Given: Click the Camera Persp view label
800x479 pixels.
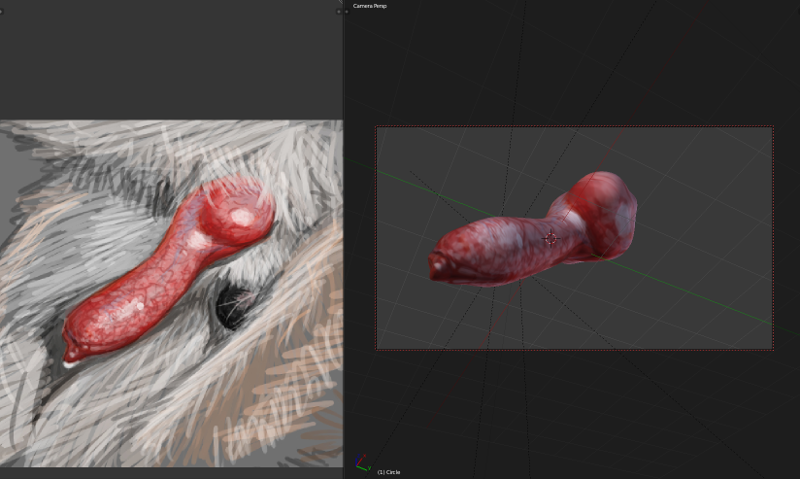Looking at the screenshot, I should click(x=370, y=6).
